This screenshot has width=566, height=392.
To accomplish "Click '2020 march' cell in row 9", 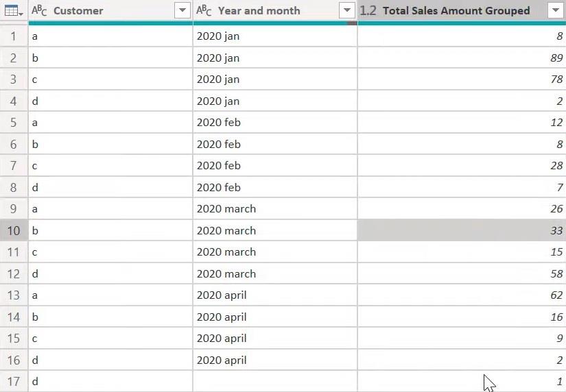I will (x=275, y=209).
